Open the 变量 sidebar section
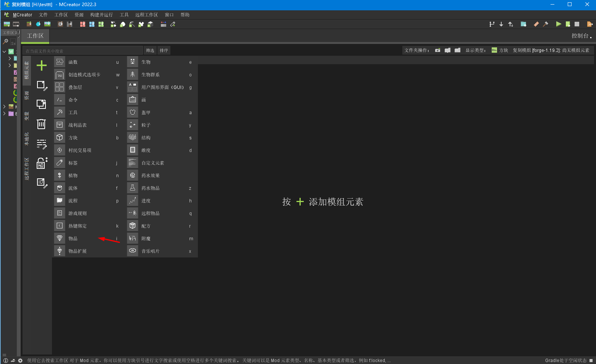The width and height of the screenshot is (596, 364). (x=26, y=115)
